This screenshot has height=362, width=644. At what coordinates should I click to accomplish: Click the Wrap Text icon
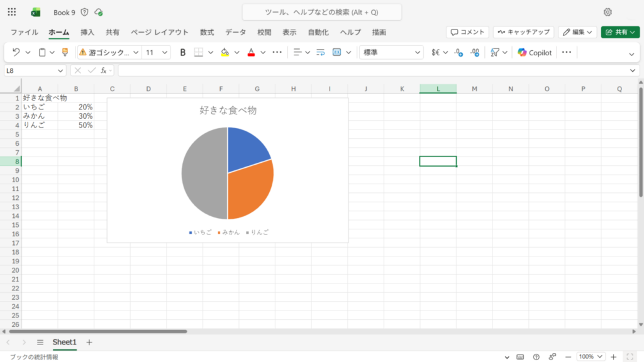click(x=320, y=53)
